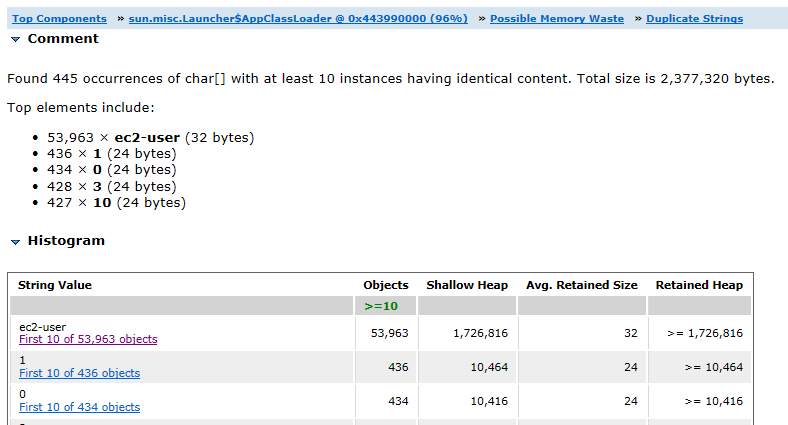
Task: Open First 10 of 436 objects link
Action: [x=79, y=373]
